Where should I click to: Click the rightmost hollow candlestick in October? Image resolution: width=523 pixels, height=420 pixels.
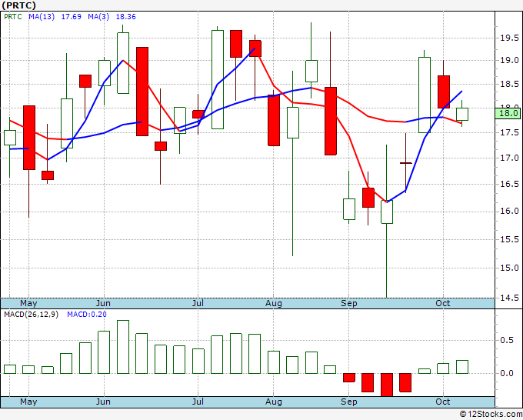coord(462,114)
